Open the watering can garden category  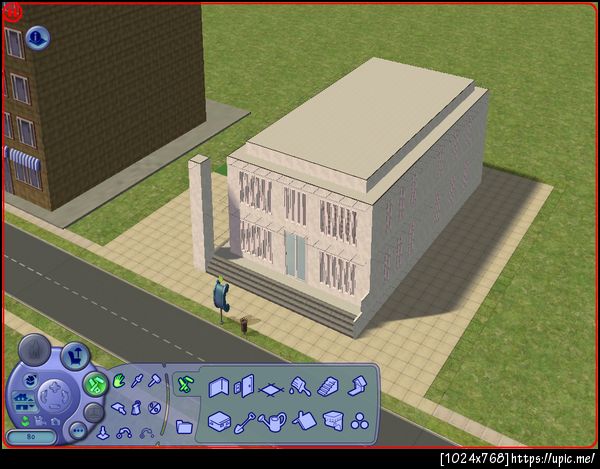[272, 422]
